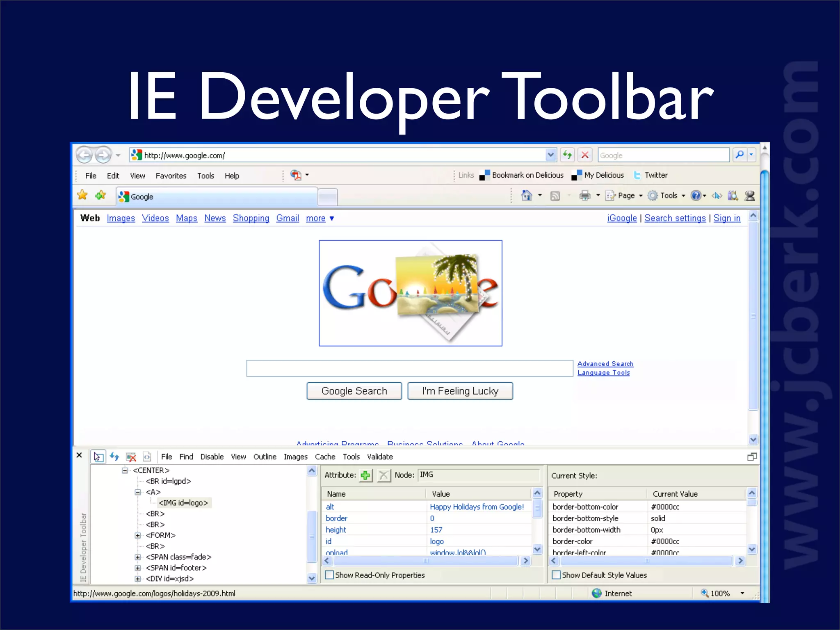840x630 pixels.
Task: Click the back-forward arrows icon in command bar
Action: click(x=717, y=196)
